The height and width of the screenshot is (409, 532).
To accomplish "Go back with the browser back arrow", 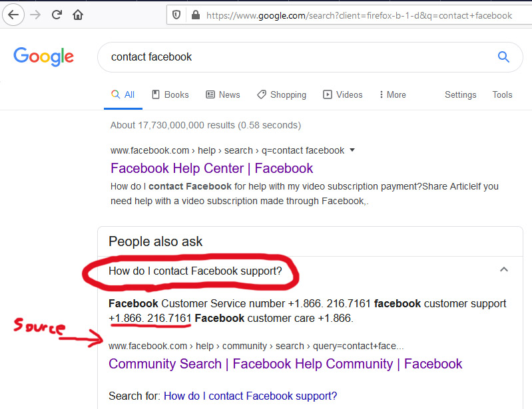I will coord(13,15).
